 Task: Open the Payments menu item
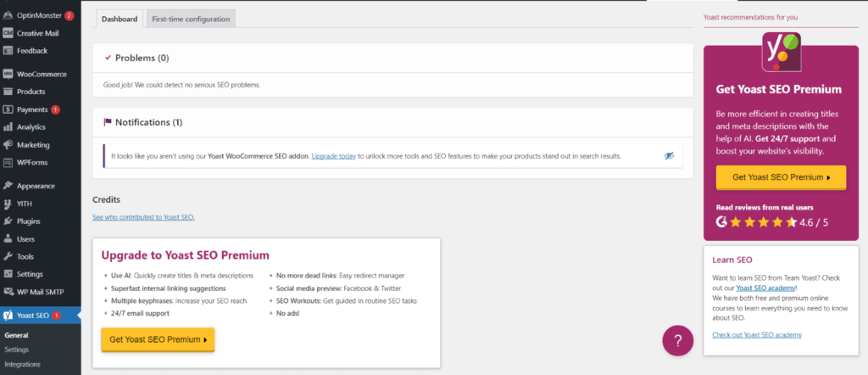click(41, 109)
